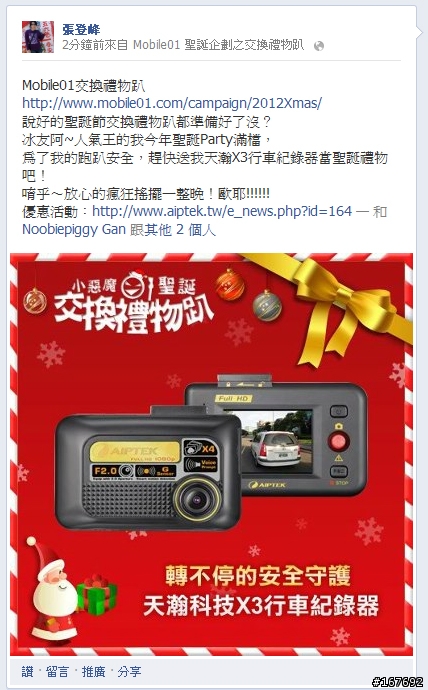428x690 pixels.
Task: Click tagged friend Noobiepiggy Gan
Action: point(74,230)
